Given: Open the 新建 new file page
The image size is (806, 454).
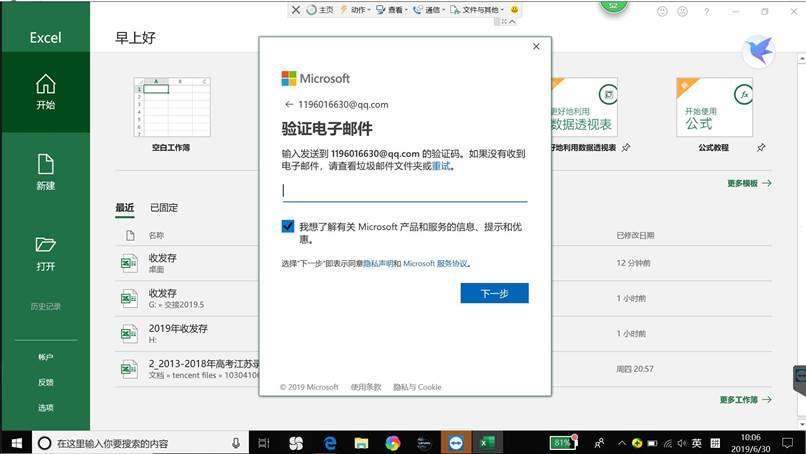Looking at the screenshot, I should (45, 172).
